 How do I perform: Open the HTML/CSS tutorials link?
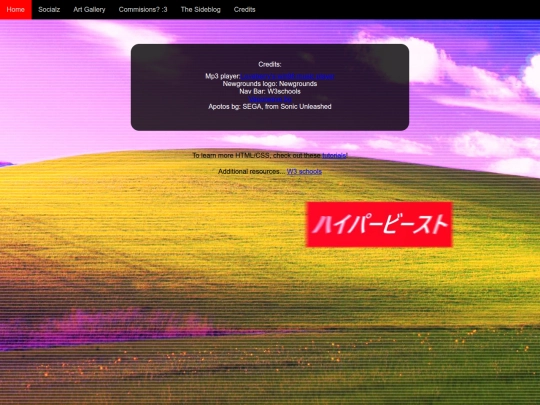tap(334, 156)
